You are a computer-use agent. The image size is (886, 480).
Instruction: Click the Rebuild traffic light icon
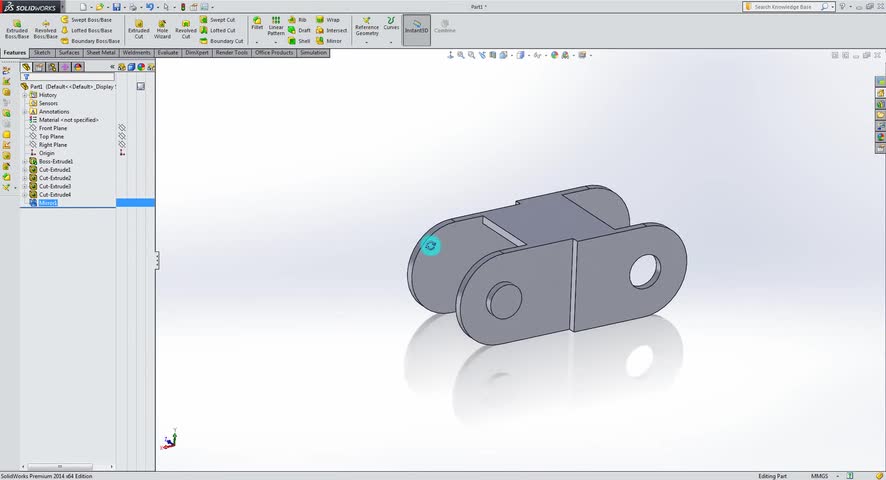(x=183, y=7)
